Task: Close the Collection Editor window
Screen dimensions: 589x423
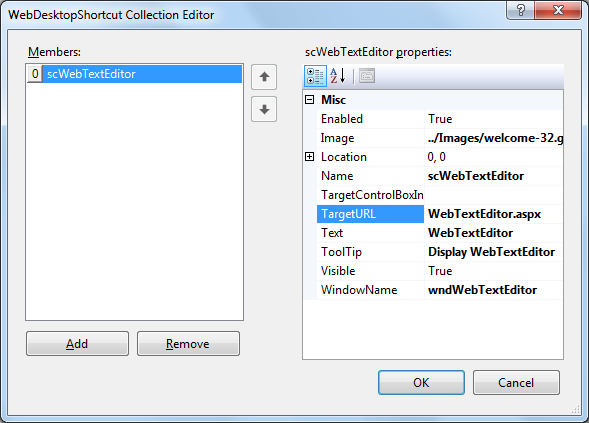Action: click(x=558, y=9)
